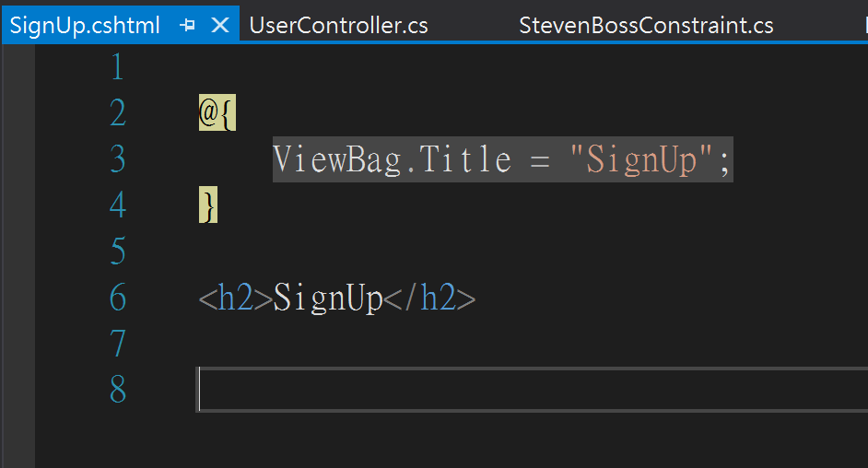Pin the SignUp.cshtml tab
This screenshot has width=868, height=468.
tap(188, 25)
